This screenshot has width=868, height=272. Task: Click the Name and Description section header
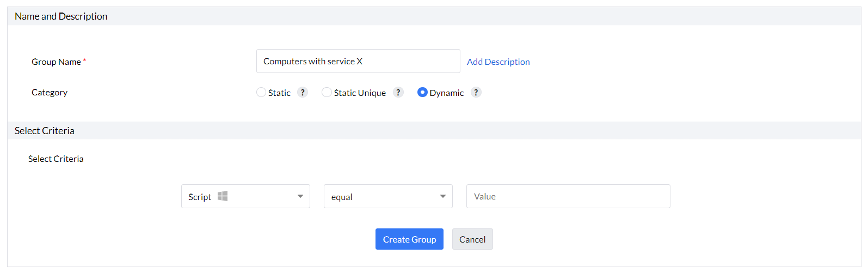pyautogui.click(x=61, y=16)
